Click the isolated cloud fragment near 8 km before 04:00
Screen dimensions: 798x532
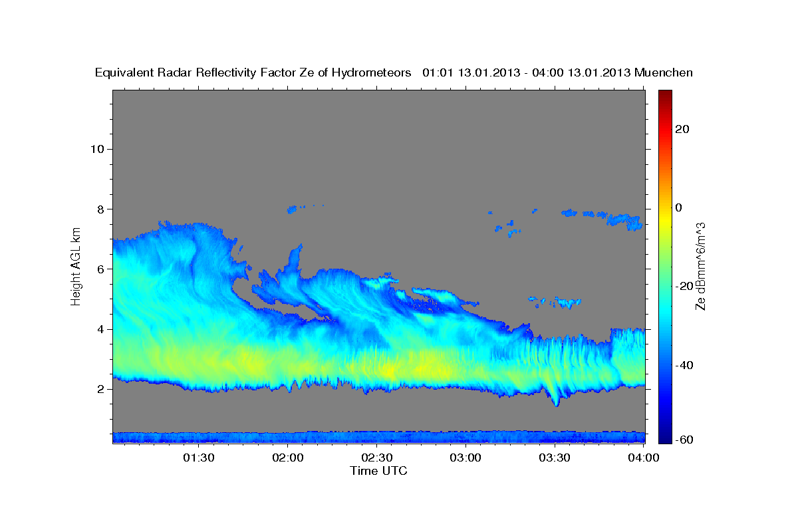pyautogui.click(x=625, y=221)
